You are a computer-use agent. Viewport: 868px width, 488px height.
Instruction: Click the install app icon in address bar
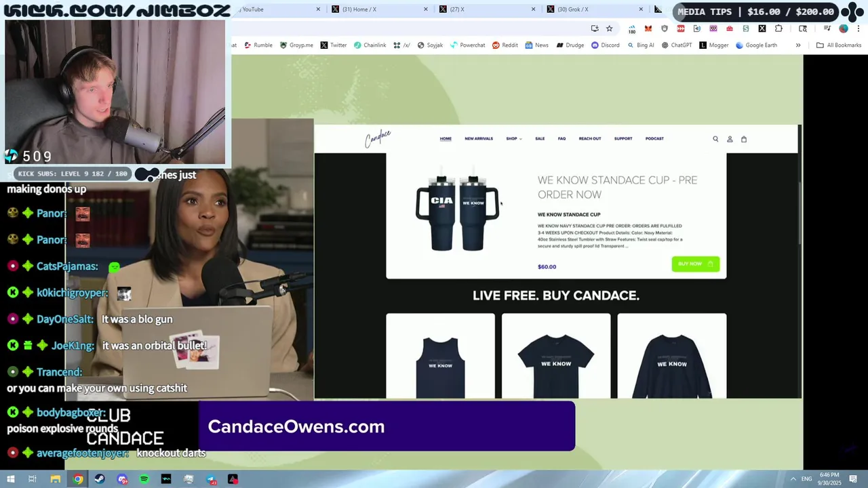(x=595, y=28)
